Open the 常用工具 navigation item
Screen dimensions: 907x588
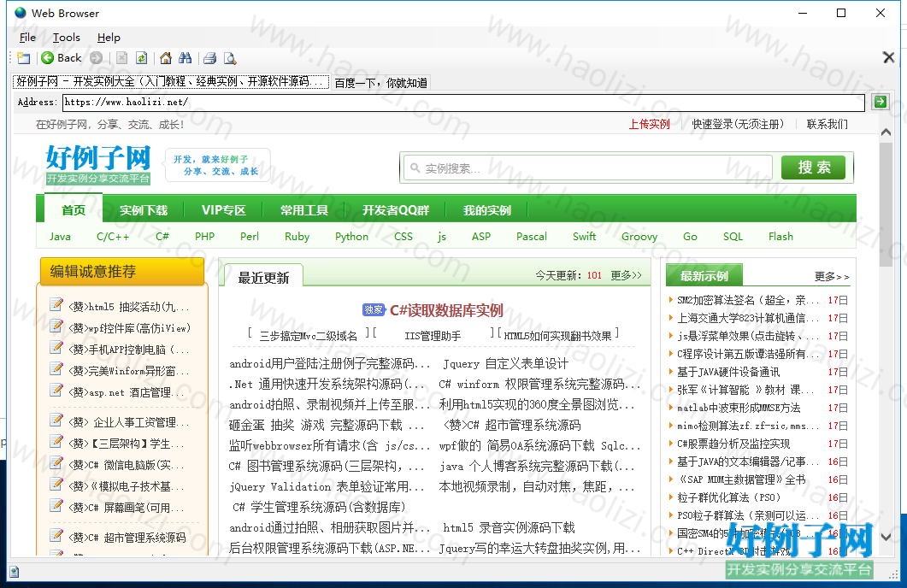304,210
